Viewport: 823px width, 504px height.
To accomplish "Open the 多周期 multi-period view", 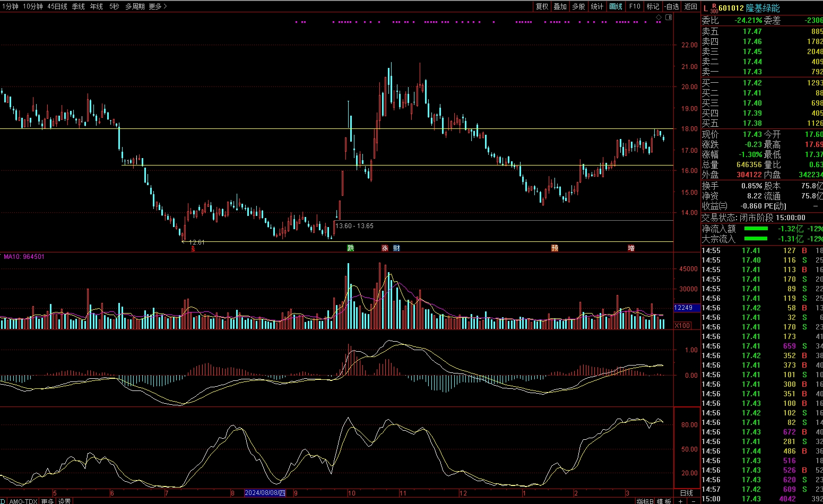I will (x=135, y=6).
